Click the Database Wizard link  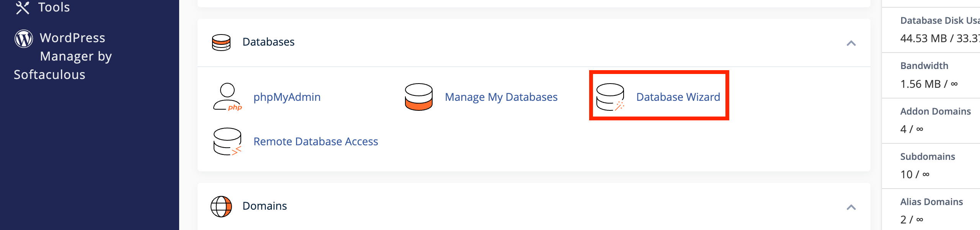678,97
